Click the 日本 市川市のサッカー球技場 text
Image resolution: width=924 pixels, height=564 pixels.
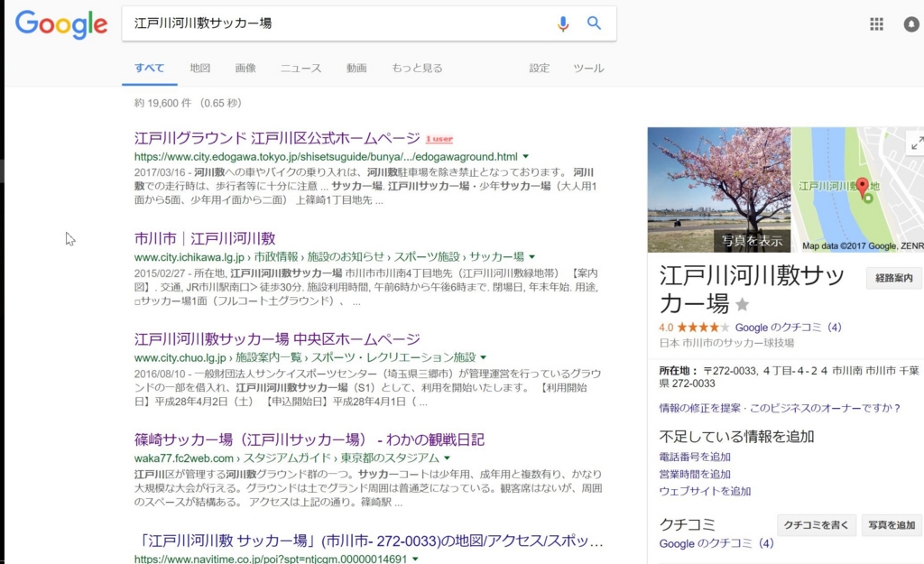point(726,343)
